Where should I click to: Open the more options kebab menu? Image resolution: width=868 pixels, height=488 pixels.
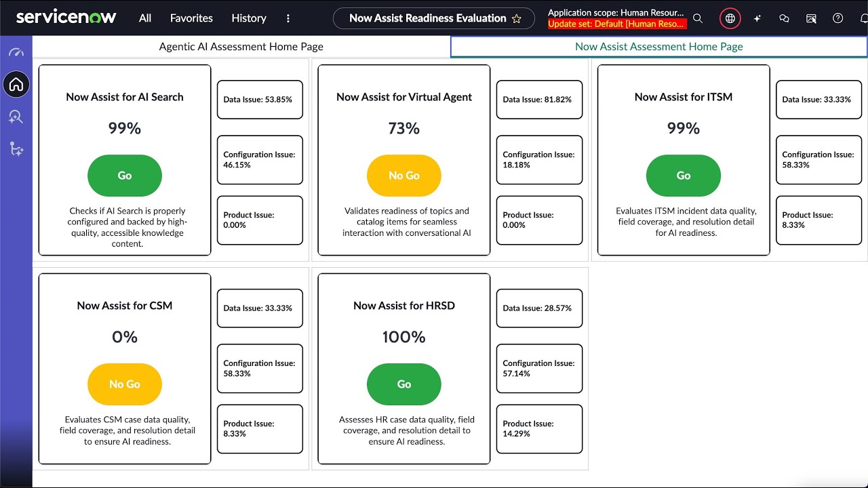[x=288, y=18]
